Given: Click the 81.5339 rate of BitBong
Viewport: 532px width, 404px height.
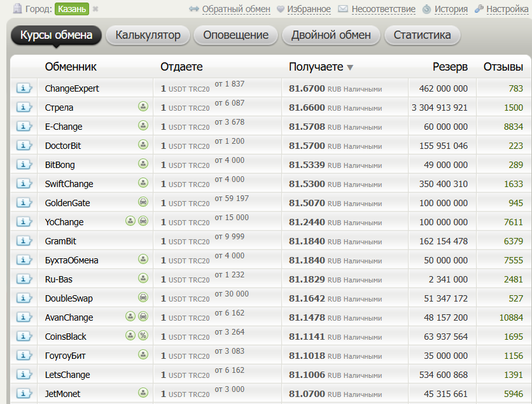Looking at the screenshot, I should (x=307, y=165).
